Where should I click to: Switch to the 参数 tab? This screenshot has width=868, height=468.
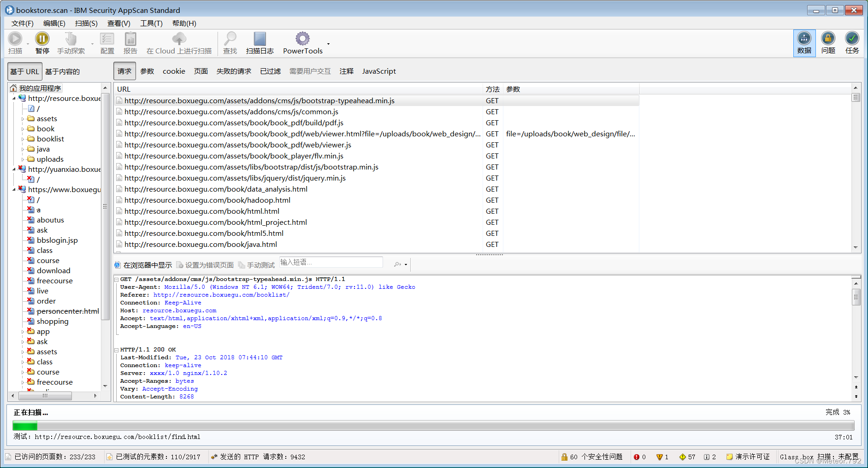[x=147, y=71]
